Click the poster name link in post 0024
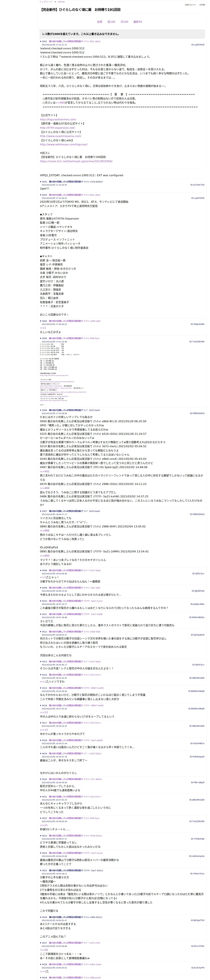Viewport: 210px width, 980px height. 66,853
